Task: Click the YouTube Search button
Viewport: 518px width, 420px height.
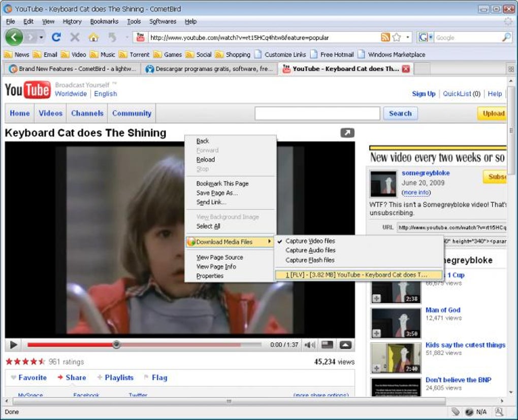Action: tap(400, 113)
